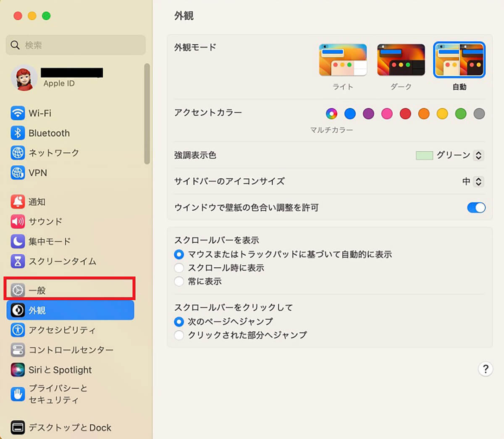
Task: Select the purple accent color
Action: click(368, 113)
